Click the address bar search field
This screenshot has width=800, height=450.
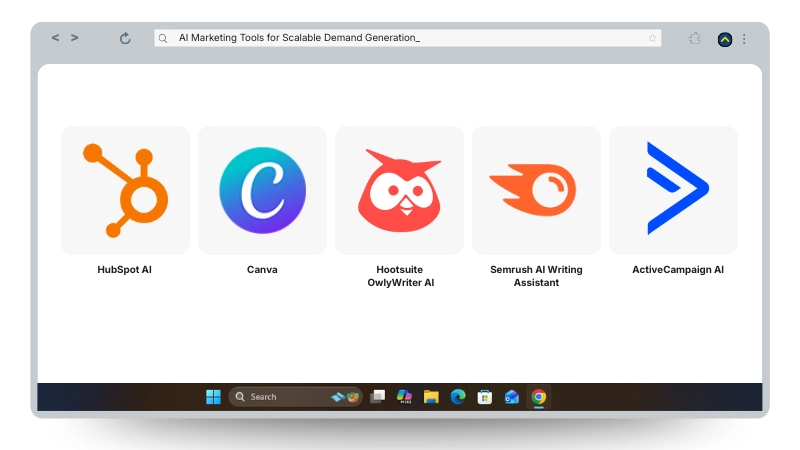[408, 38]
